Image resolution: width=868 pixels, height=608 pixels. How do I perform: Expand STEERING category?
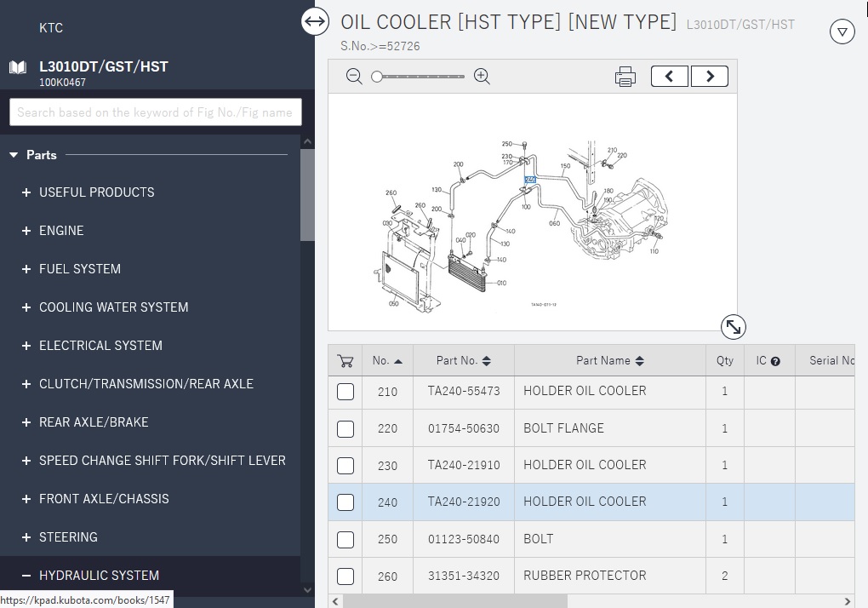pos(26,537)
